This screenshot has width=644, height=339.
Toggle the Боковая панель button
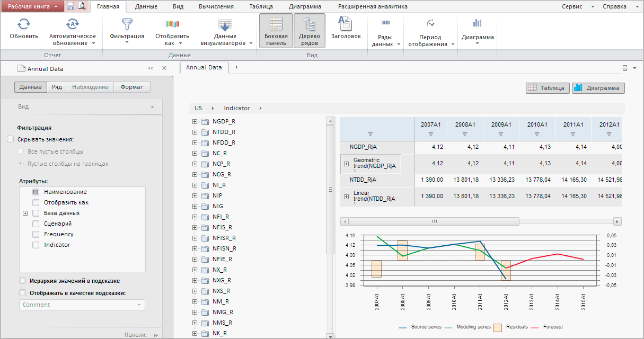pyautogui.click(x=276, y=30)
